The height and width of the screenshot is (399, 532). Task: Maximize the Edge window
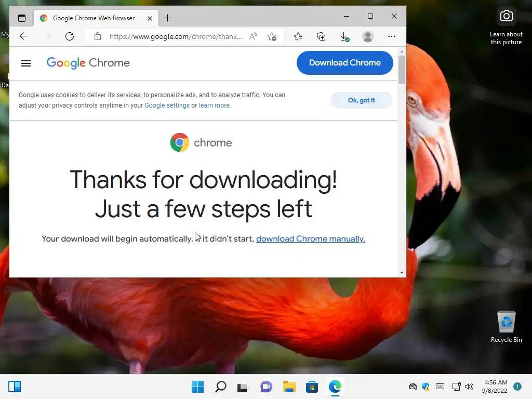pyautogui.click(x=370, y=16)
